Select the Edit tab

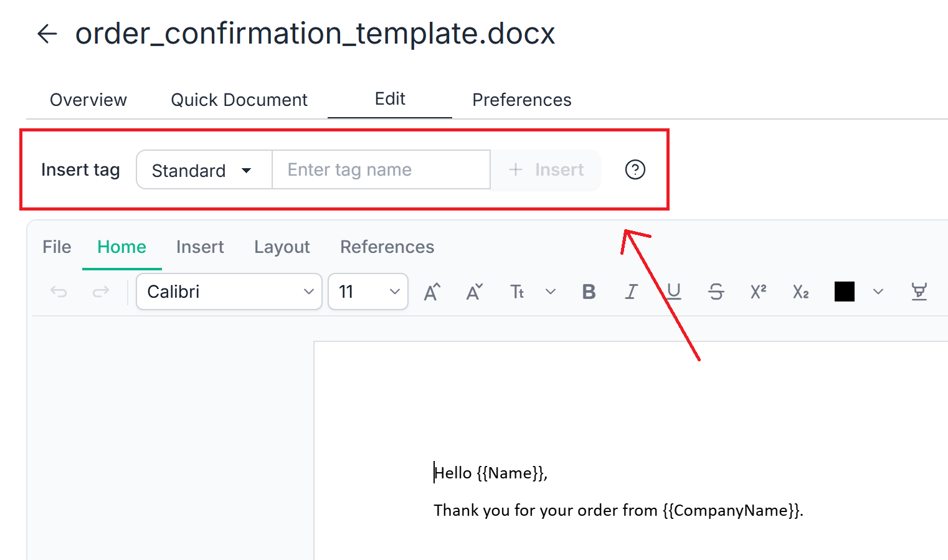point(390,98)
